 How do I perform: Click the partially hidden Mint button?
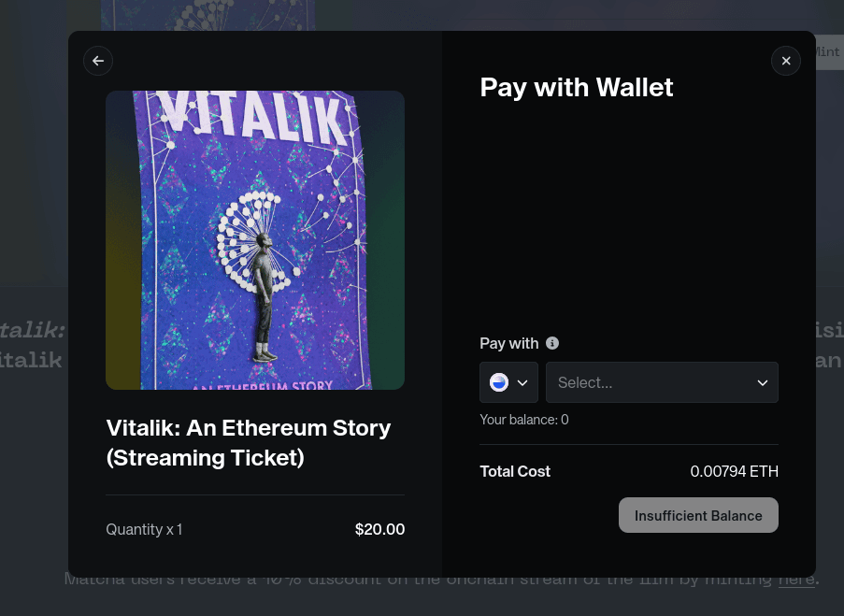827,52
